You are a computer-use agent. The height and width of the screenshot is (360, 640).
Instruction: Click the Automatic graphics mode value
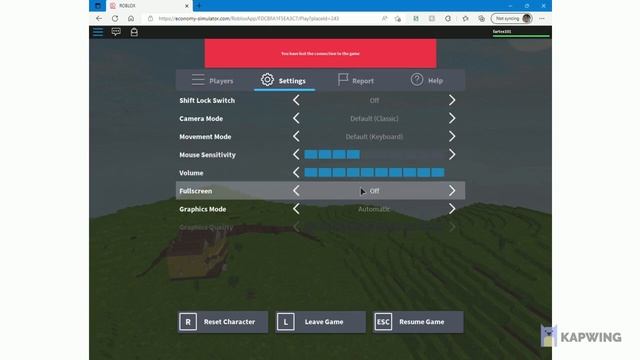pyautogui.click(x=374, y=209)
